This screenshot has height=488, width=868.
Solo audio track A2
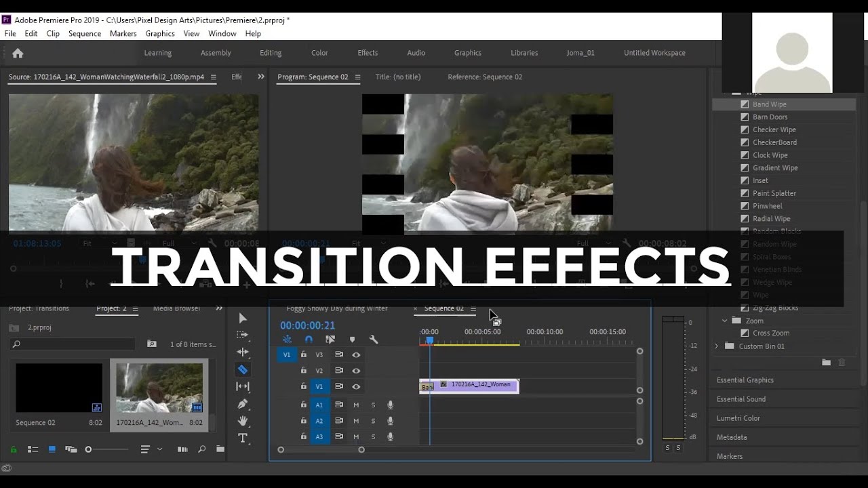373,421
